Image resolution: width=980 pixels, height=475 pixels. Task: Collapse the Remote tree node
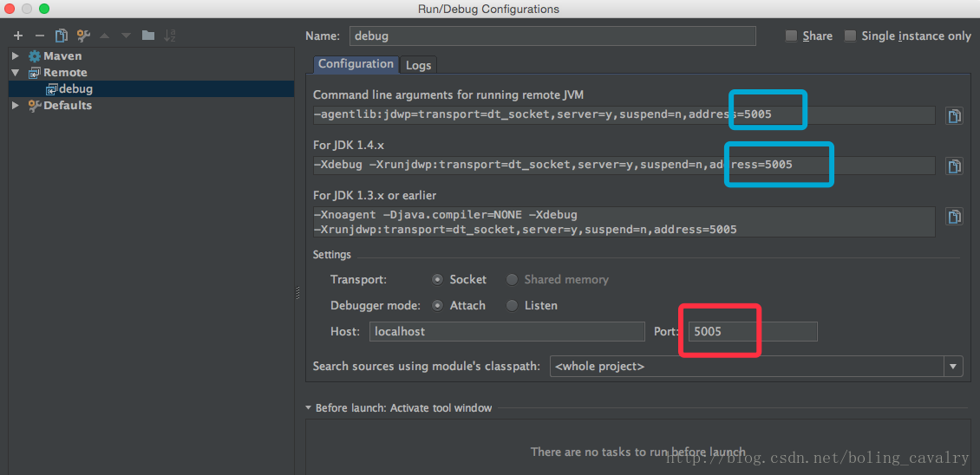pos(15,73)
